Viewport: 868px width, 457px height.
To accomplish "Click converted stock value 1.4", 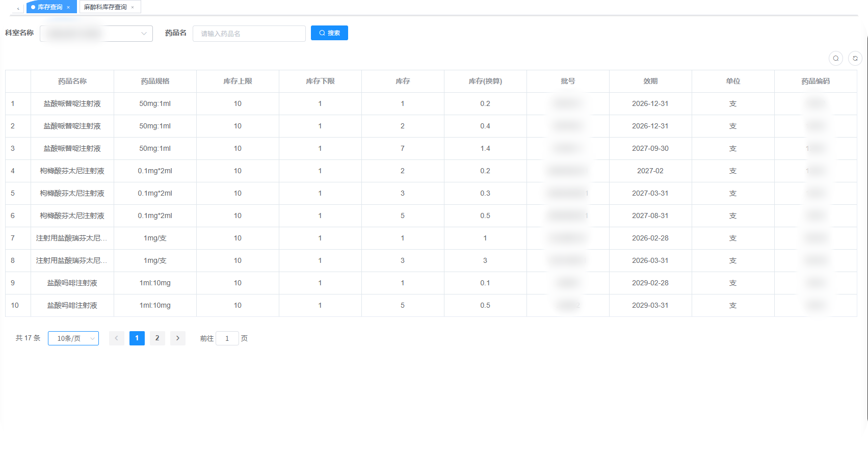I will point(485,149).
